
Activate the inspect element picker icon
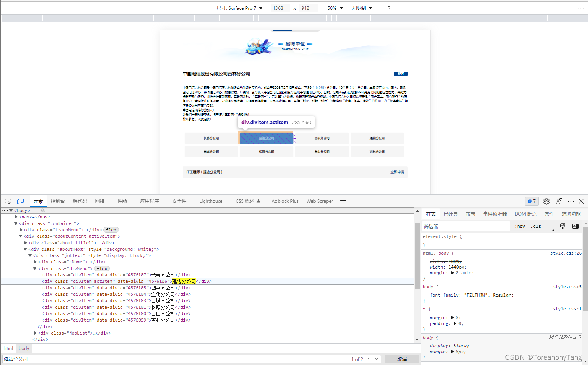coord(8,201)
